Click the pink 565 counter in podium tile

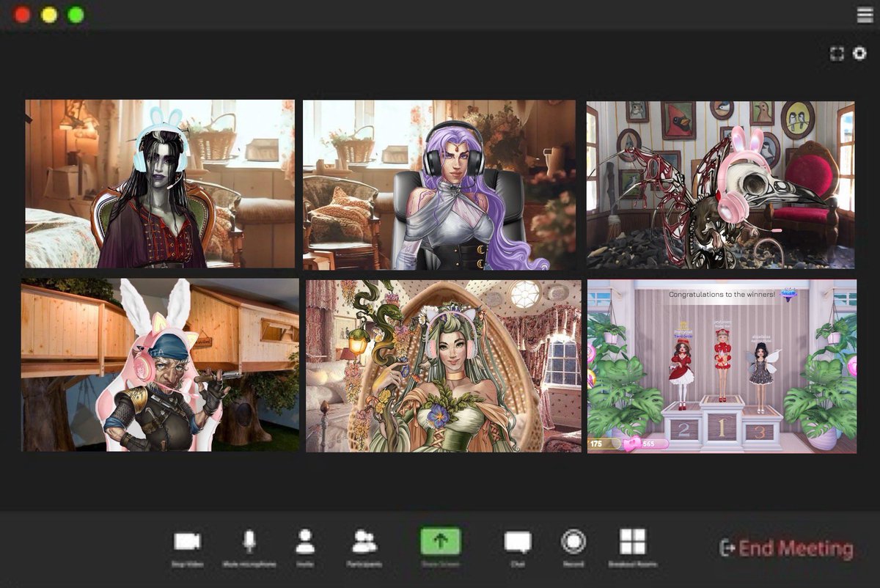tap(646, 444)
